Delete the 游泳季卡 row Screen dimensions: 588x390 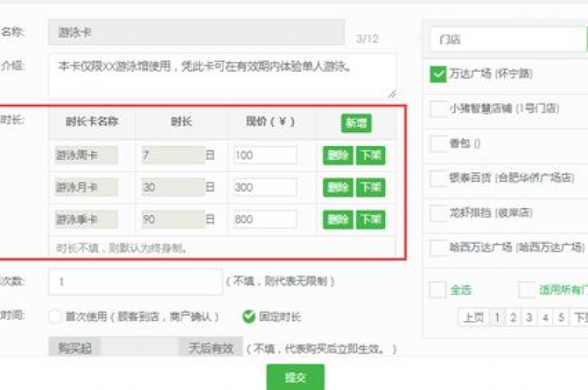[x=338, y=219]
